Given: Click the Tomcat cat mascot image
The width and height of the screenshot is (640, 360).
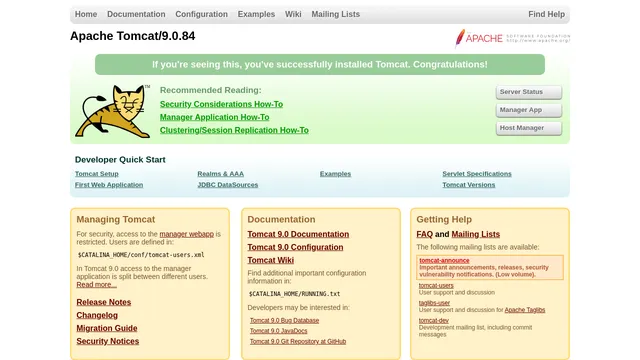Looking at the screenshot, I should point(113,111).
